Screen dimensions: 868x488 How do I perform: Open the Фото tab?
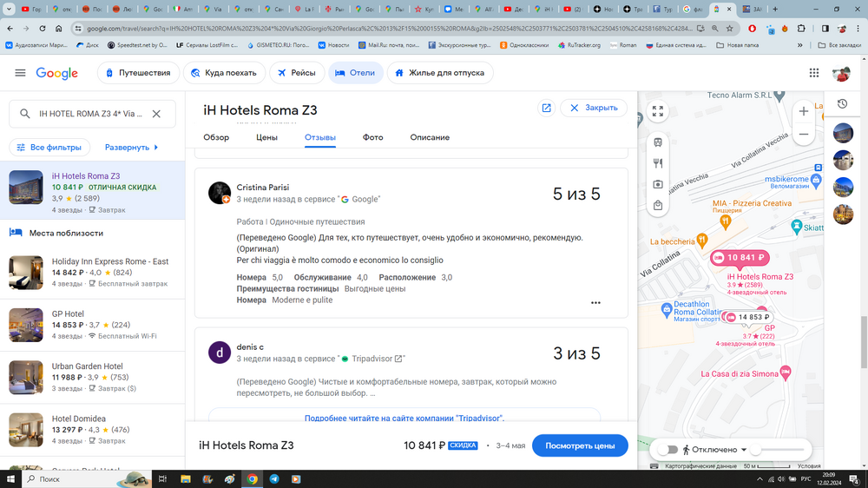372,137
